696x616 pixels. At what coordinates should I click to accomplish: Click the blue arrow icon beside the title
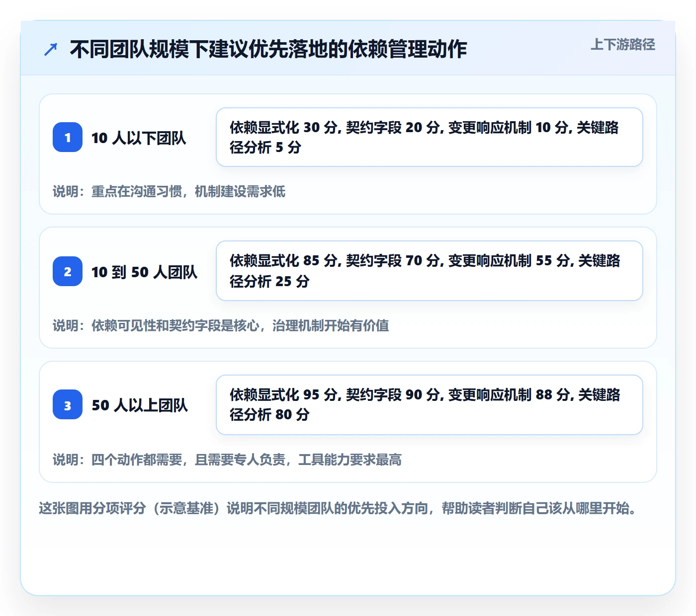(x=51, y=49)
